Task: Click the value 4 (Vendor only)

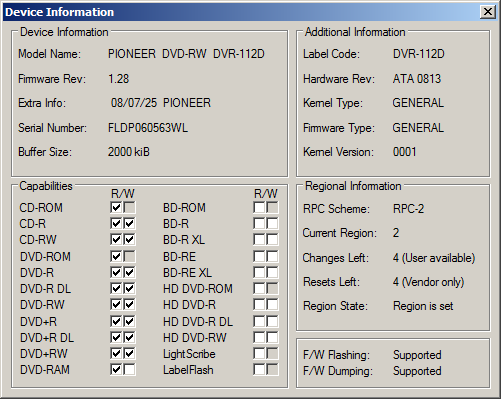Action: pyautogui.click(x=428, y=282)
